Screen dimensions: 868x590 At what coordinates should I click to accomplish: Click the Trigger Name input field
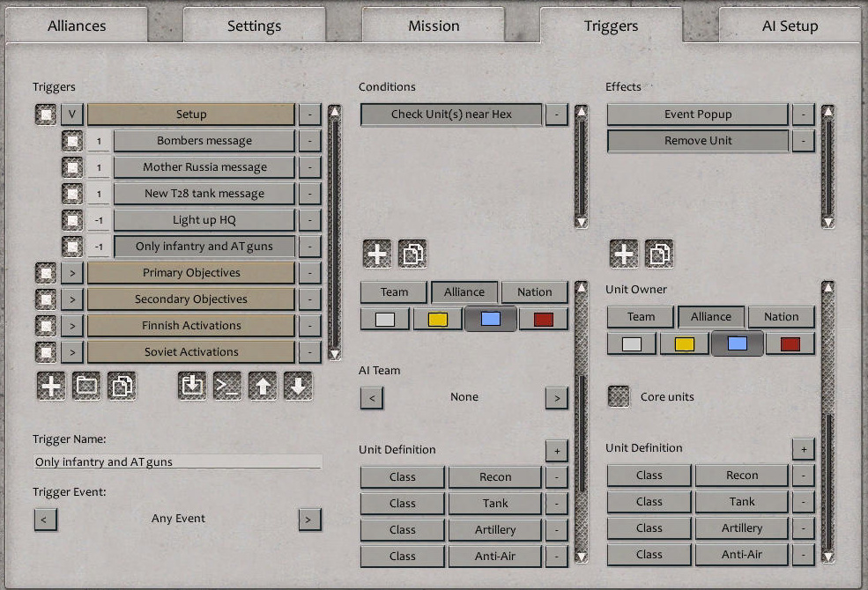point(176,461)
